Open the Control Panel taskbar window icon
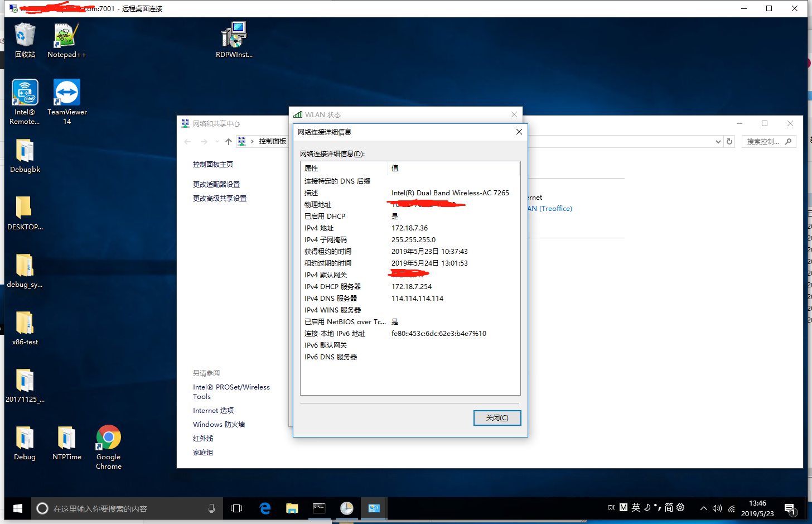 pos(374,508)
